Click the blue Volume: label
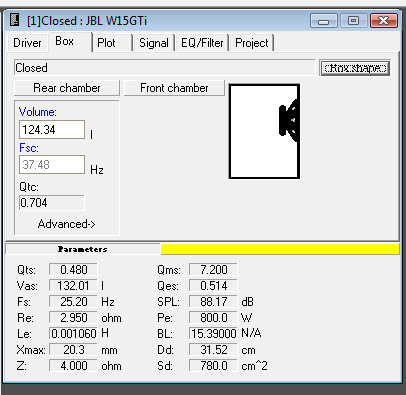Viewport: 406px width, 395px height. click(x=38, y=112)
